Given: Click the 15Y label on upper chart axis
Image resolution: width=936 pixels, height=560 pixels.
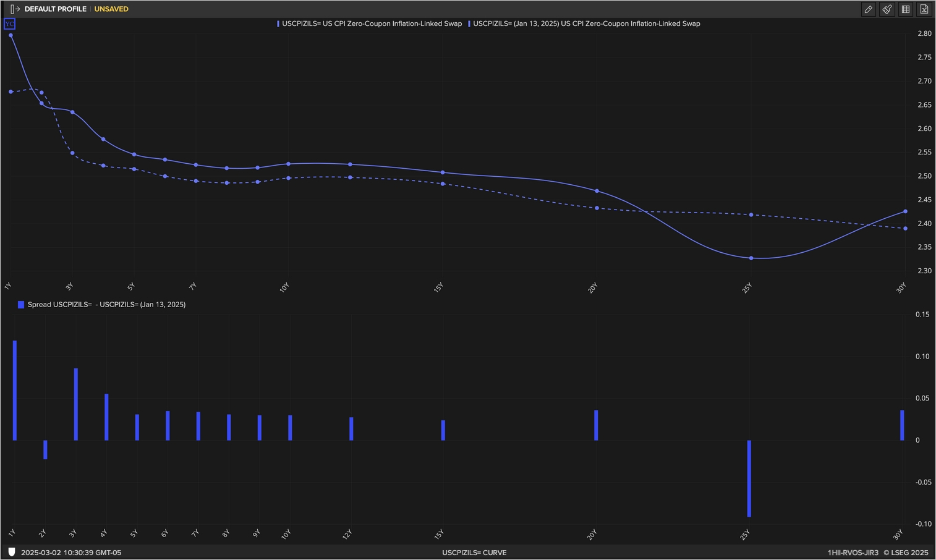Looking at the screenshot, I should pos(438,287).
